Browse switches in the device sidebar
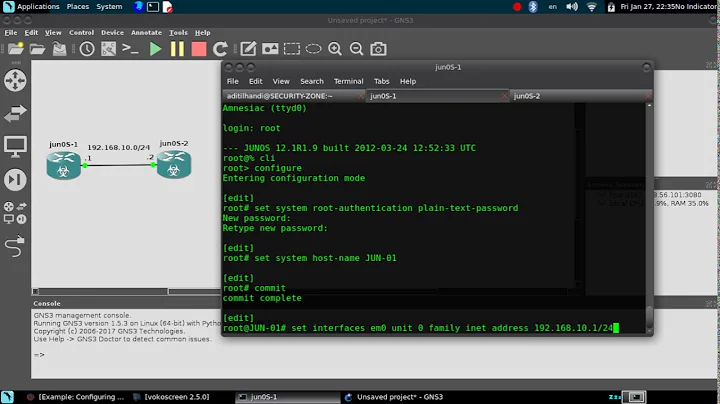Screen dimensions: 720x404 click(x=15, y=113)
